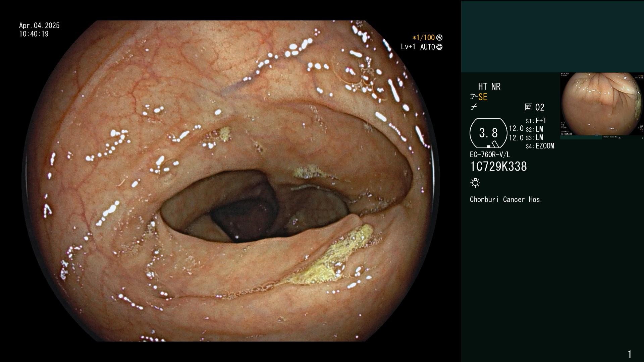The image size is (644, 362).
Task: Click the scope serial number 1C729K338
Action: [498, 167]
